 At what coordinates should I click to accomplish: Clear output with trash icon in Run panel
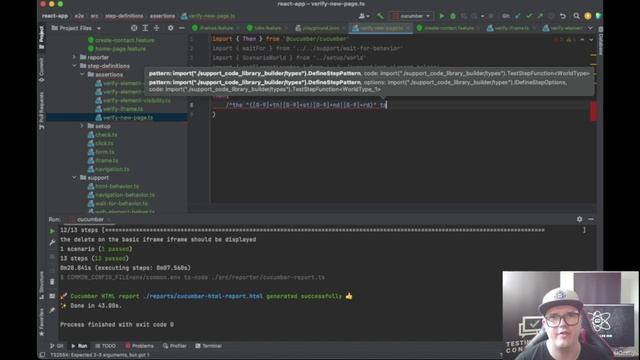pos(52,282)
